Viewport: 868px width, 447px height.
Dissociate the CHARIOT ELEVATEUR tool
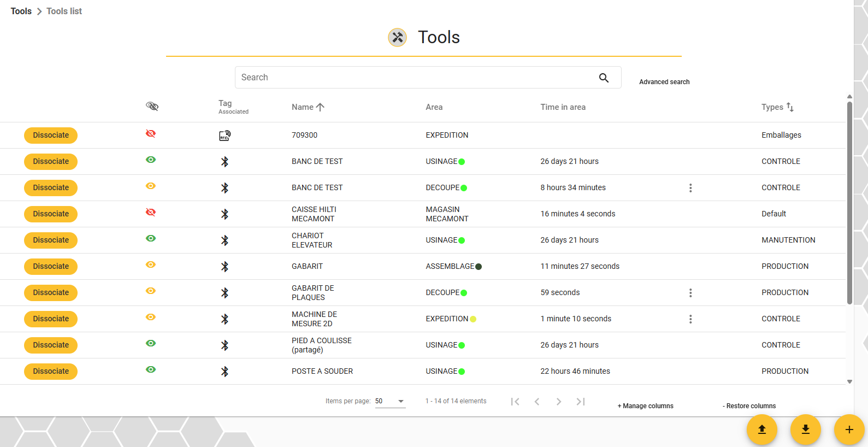click(x=51, y=240)
